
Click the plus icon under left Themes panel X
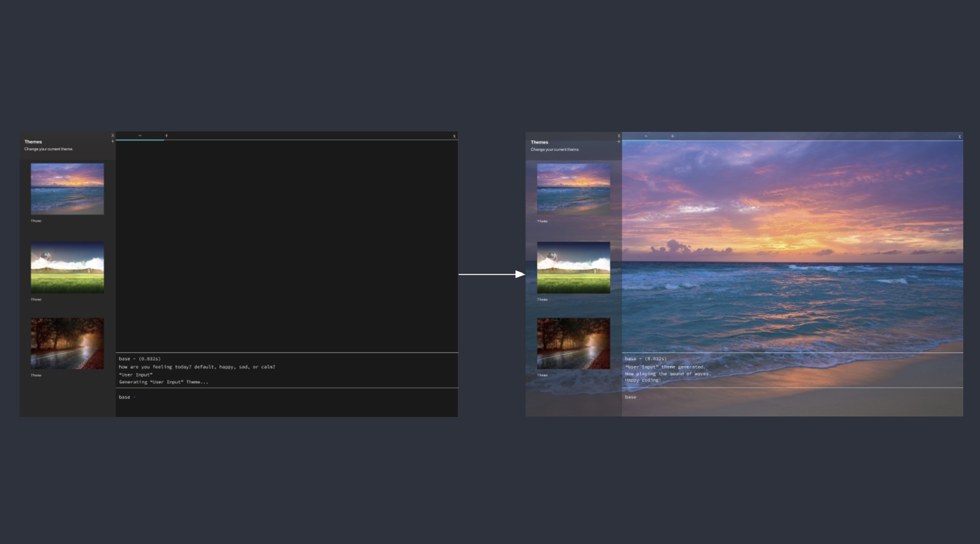click(113, 141)
